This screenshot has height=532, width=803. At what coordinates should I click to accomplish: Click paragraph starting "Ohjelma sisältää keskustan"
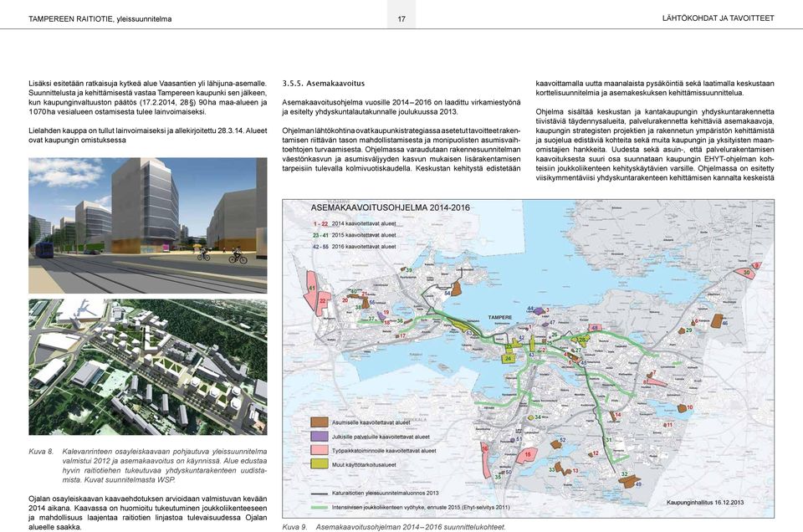[x=655, y=145]
